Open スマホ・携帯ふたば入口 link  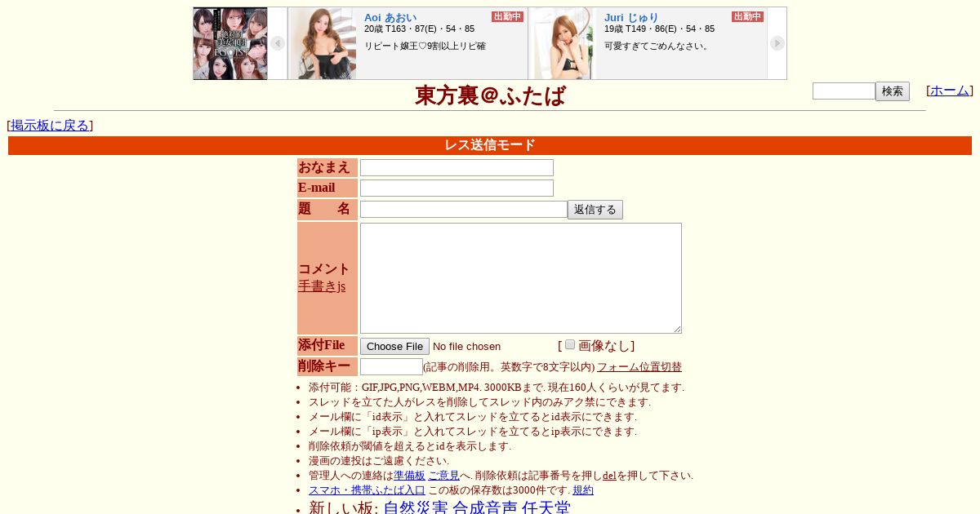(x=367, y=490)
